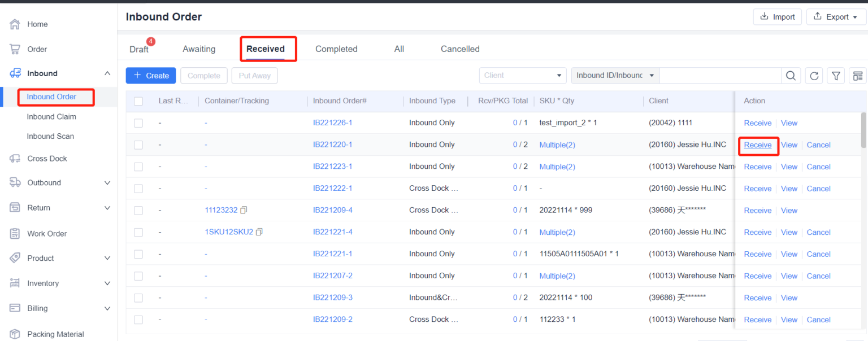Check the checkbox for order IB221209-4
Viewport: 868px width, 341px height.
[138, 209]
